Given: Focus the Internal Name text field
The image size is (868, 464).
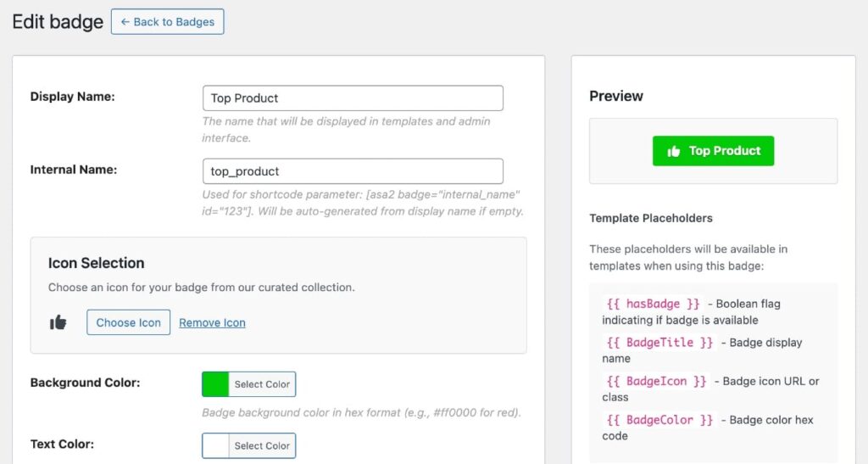Looking at the screenshot, I should click(x=353, y=171).
